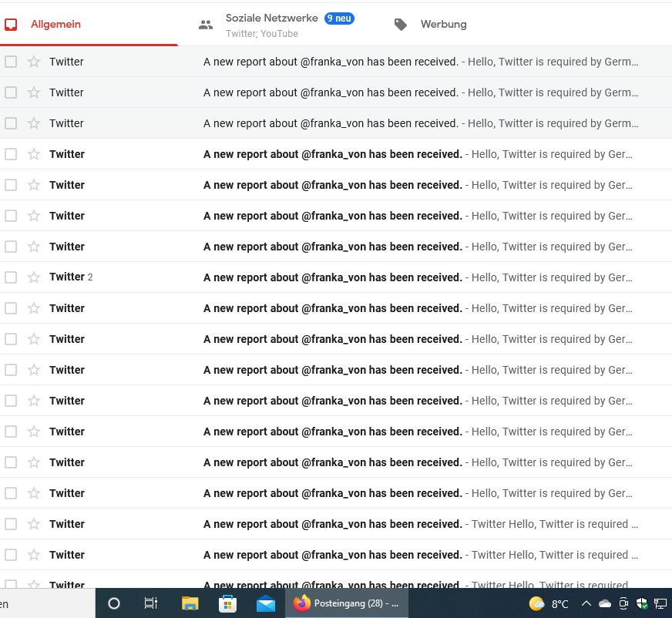Expand hidden system tray icons chevron
This screenshot has width=672, height=618.
click(586, 604)
